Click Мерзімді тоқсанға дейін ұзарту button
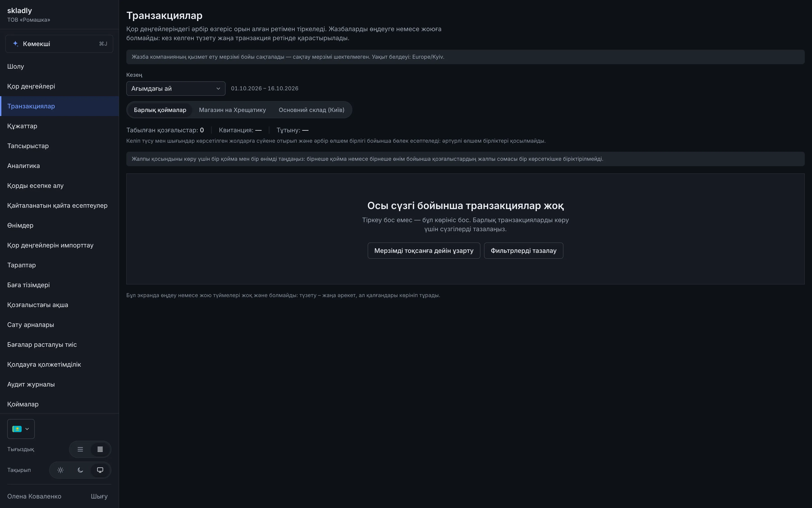The width and height of the screenshot is (812, 508). pos(424,251)
